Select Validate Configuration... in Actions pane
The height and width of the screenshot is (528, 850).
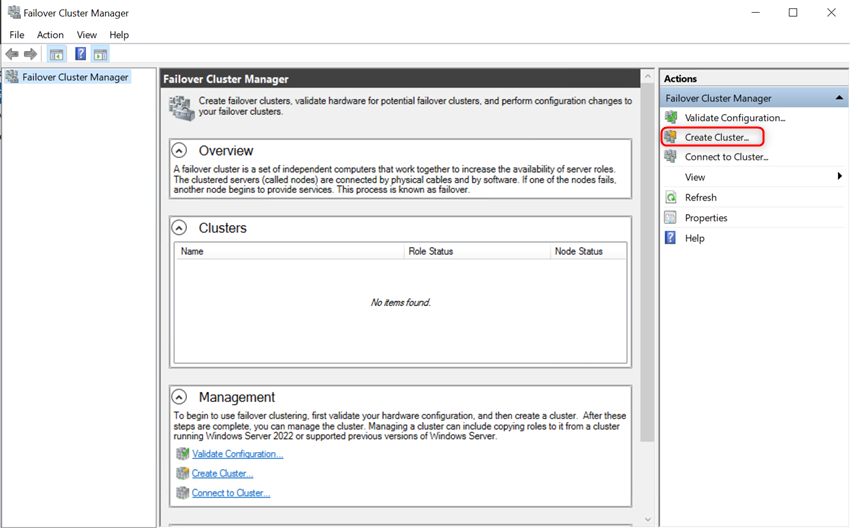735,118
